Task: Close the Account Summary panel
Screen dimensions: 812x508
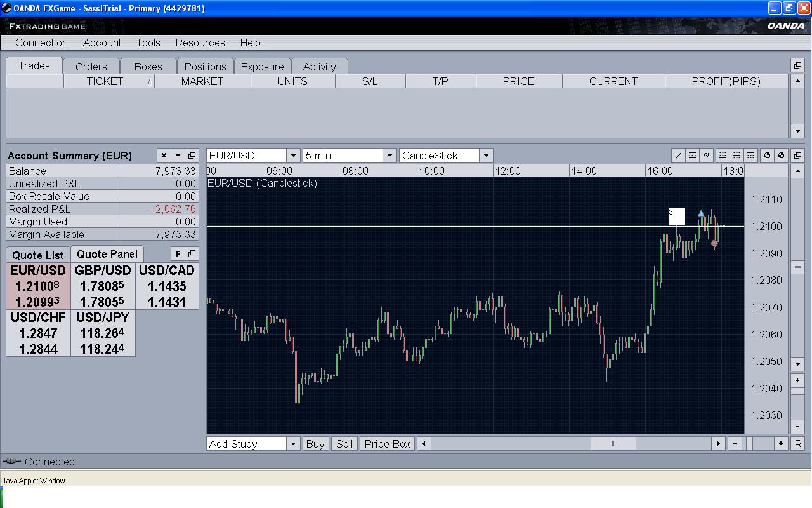Action: 164,156
